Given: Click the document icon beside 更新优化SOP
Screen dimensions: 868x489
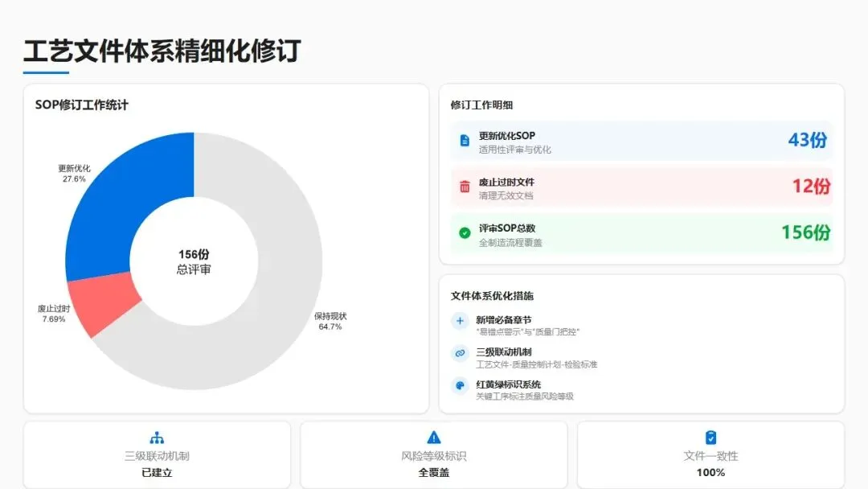Looking at the screenshot, I should 465,141.
